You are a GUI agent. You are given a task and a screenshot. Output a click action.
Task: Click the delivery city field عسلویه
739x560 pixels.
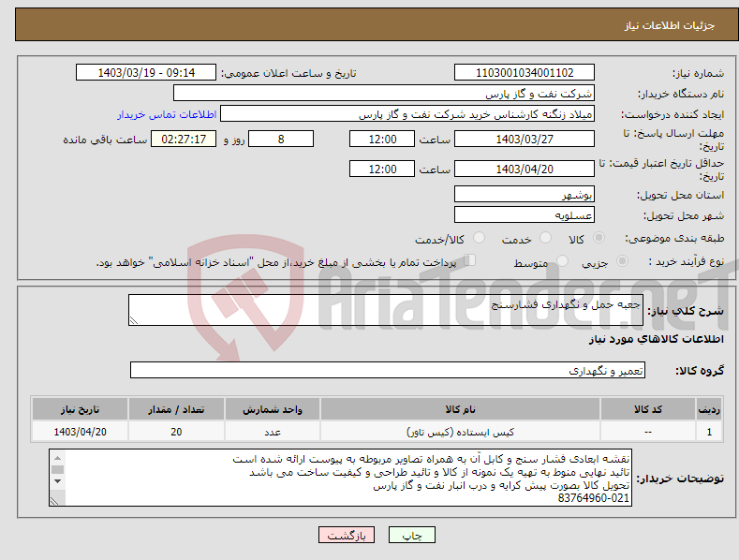coord(525,215)
